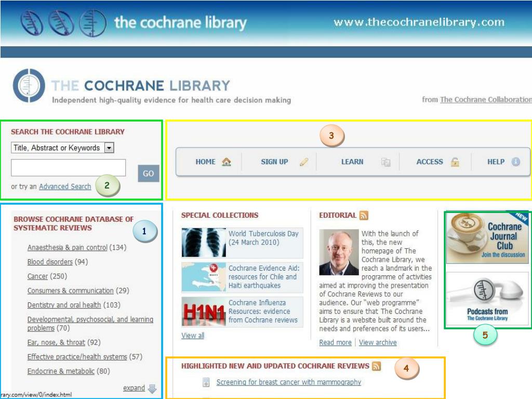Screen dimensions: 532x399
Task: Click the GO search button
Action: [x=148, y=174]
